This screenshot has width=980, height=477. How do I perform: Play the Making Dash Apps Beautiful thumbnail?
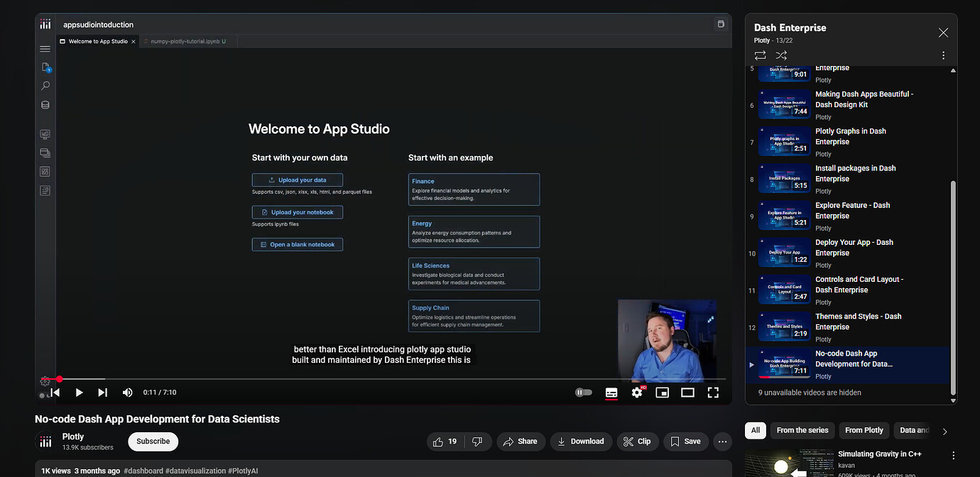coord(784,104)
